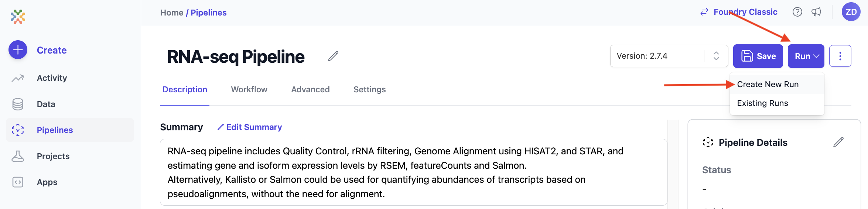Click the Projects flask icon

[18, 156]
